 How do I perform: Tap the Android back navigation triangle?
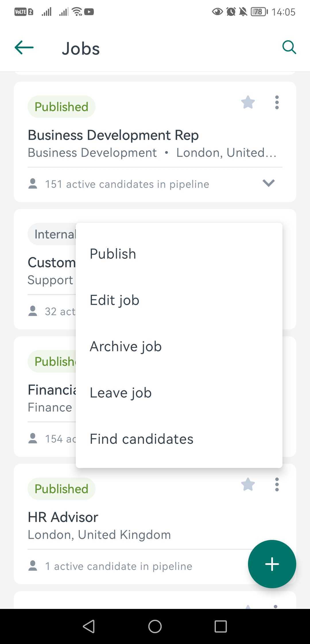pyautogui.click(x=89, y=626)
